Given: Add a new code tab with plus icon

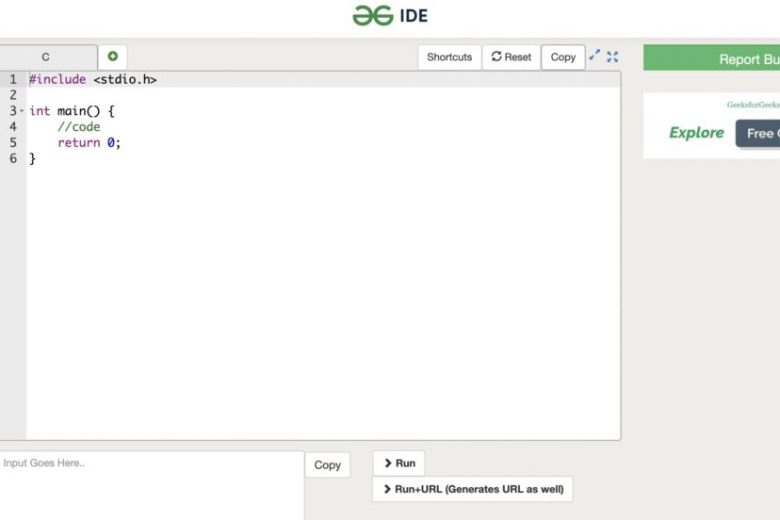Looking at the screenshot, I should [112, 57].
